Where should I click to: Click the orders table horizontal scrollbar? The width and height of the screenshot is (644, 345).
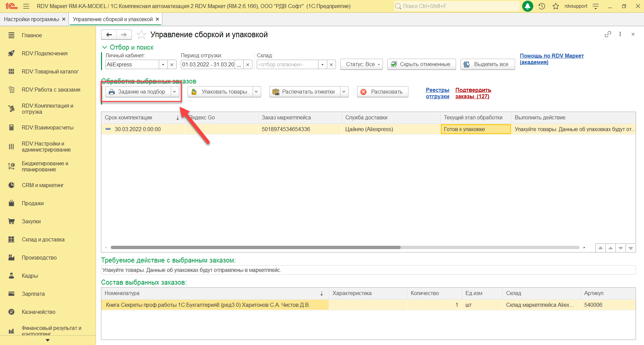click(255, 247)
